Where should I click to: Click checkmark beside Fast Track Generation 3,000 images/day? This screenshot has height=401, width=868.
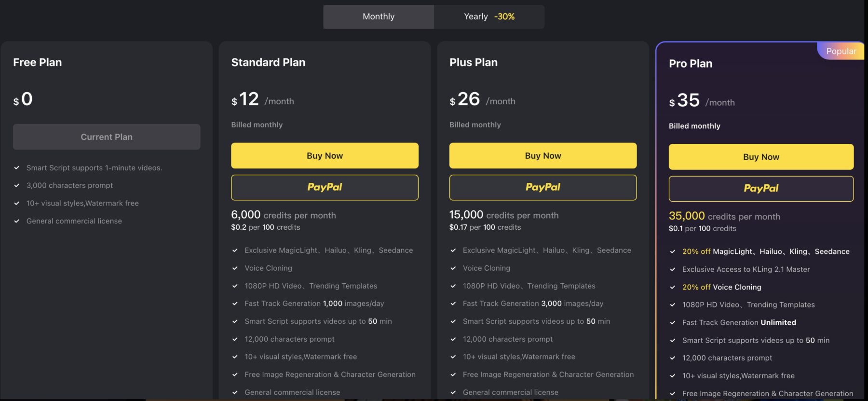click(453, 304)
